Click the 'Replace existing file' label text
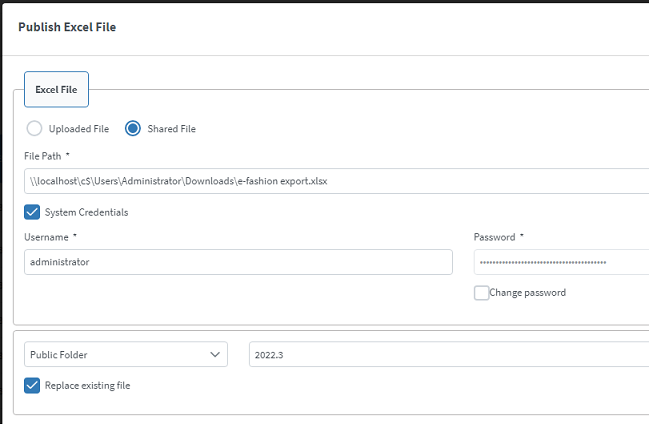This screenshot has height=424, width=649. 87,385
